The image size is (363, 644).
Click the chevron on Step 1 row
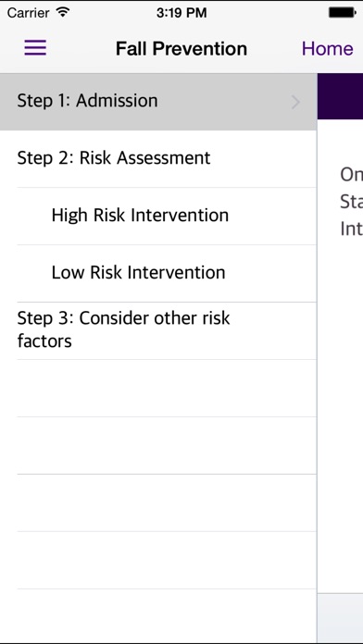tap(295, 102)
